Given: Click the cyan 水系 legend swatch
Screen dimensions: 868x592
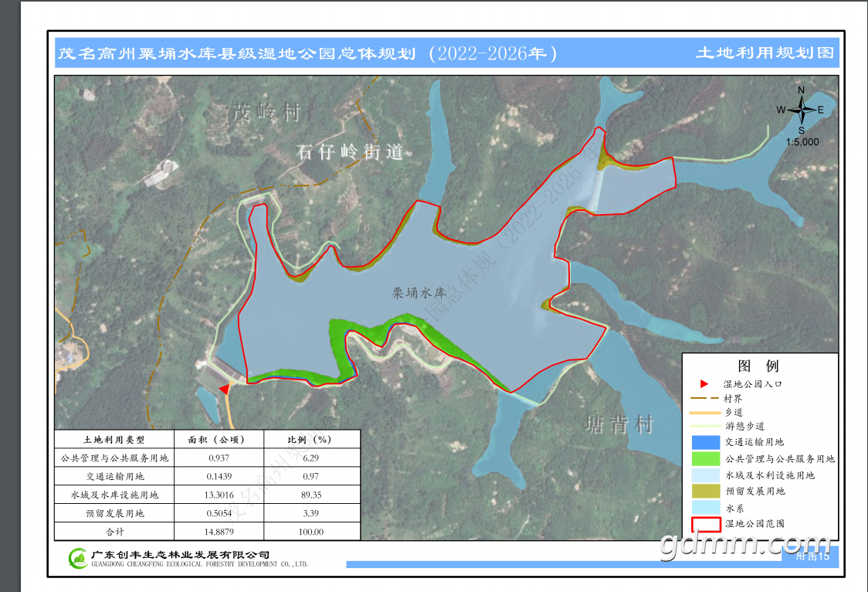Looking at the screenshot, I should 706,507.
